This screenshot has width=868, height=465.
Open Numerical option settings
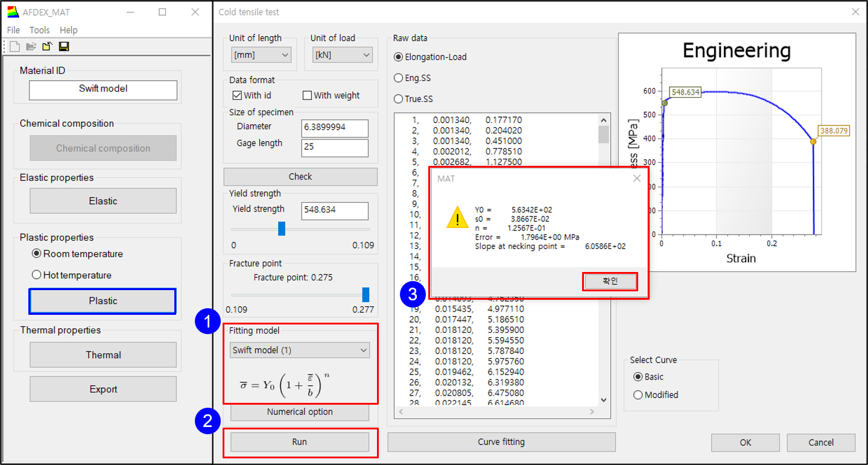[x=300, y=412]
